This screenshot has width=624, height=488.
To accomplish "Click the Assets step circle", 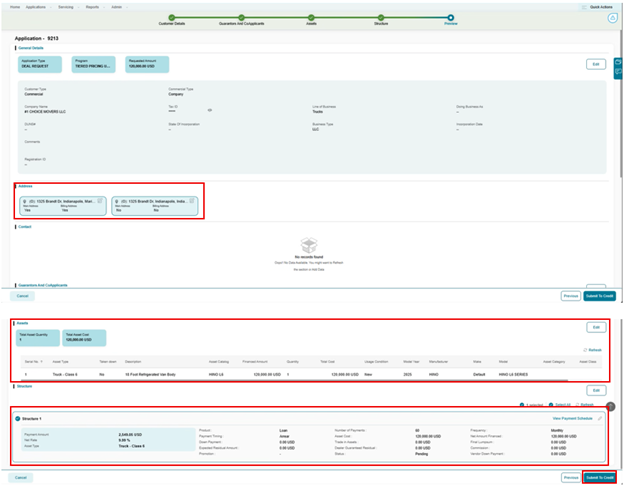I will [x=312, y=17].
